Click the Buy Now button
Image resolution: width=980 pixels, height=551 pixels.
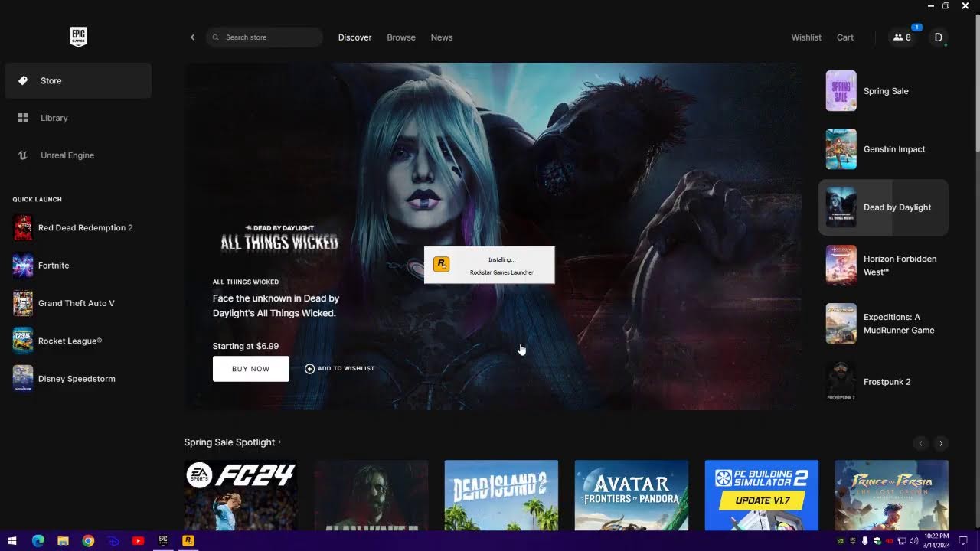pyautogui.click(x=251, y=369)
